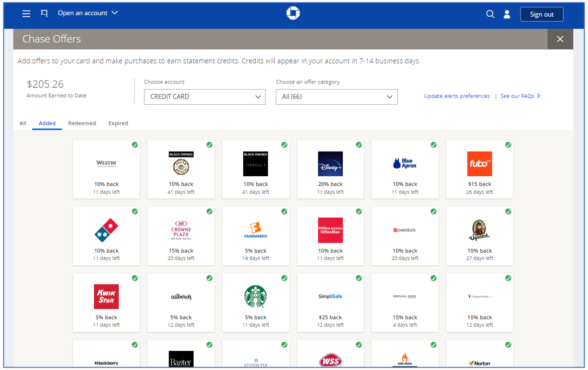The width and height of the screenshot is (588, 370).
Task: Click the 19 days left text on Fandango
Action: point(256,258)
